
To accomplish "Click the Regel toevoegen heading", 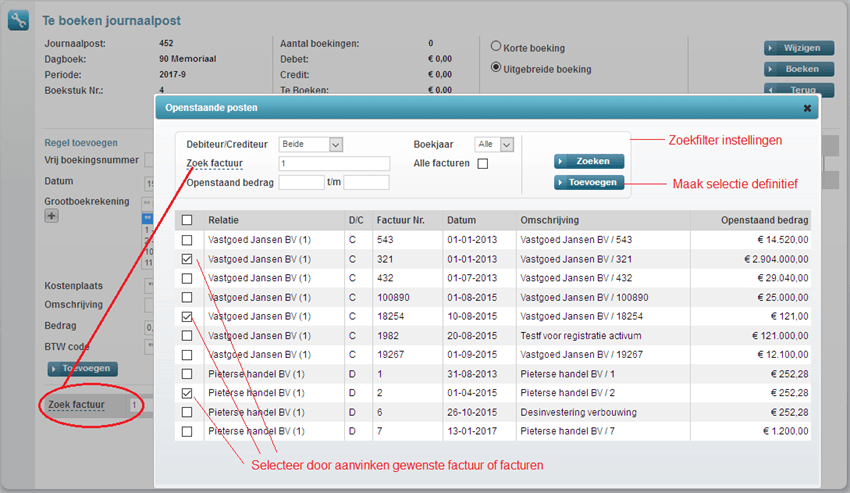I will point(81,143).
